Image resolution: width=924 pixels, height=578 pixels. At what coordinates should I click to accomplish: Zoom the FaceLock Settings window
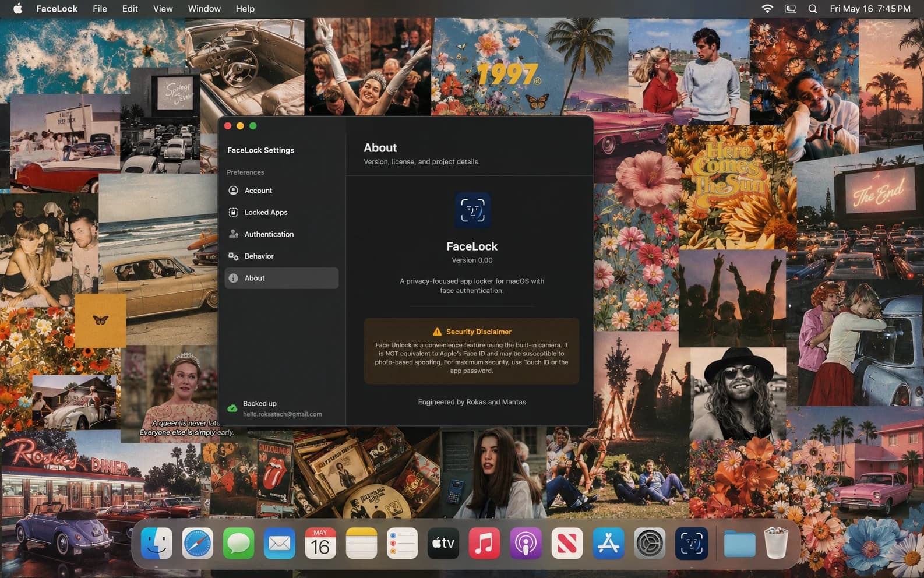tap(253, 126)
